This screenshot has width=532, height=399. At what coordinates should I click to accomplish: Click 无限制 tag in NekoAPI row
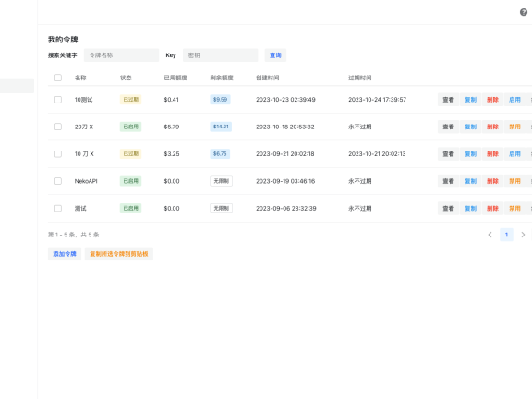click(222, 181)
